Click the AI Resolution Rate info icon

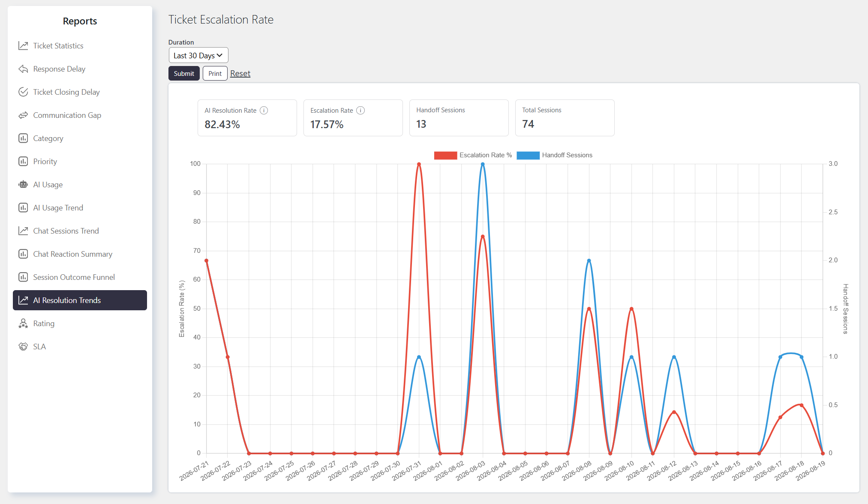(x=264, y=111)
